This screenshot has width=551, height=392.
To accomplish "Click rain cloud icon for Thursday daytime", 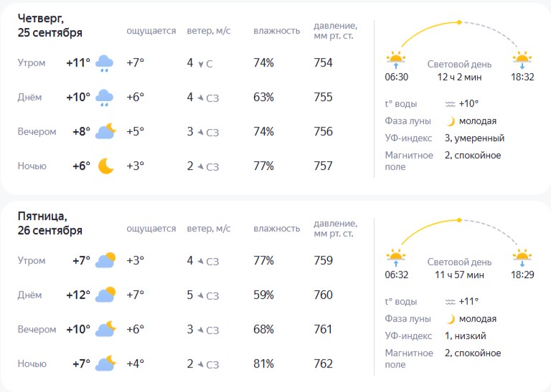I will [x=104, y=97].
